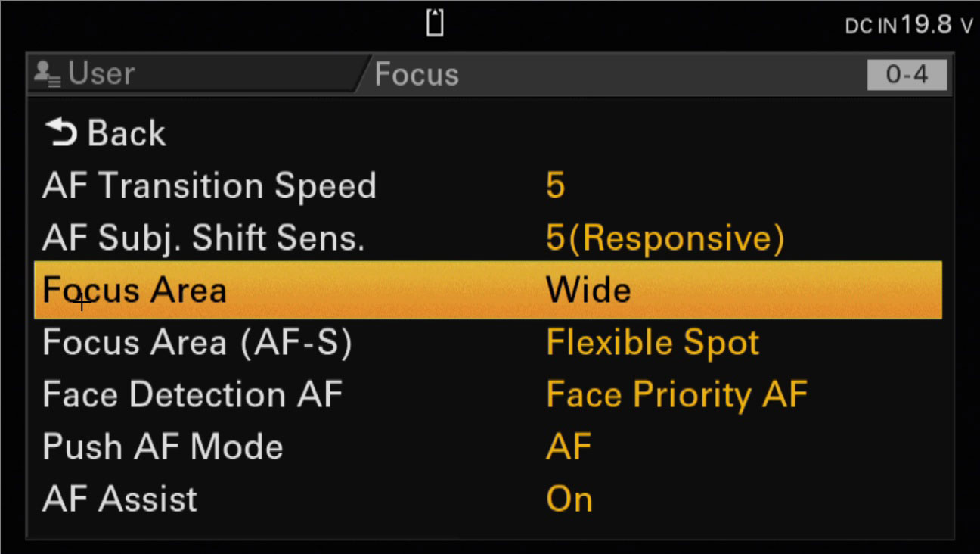
Task: Click the User menu profile icon
Action: [x=48, y=74]
